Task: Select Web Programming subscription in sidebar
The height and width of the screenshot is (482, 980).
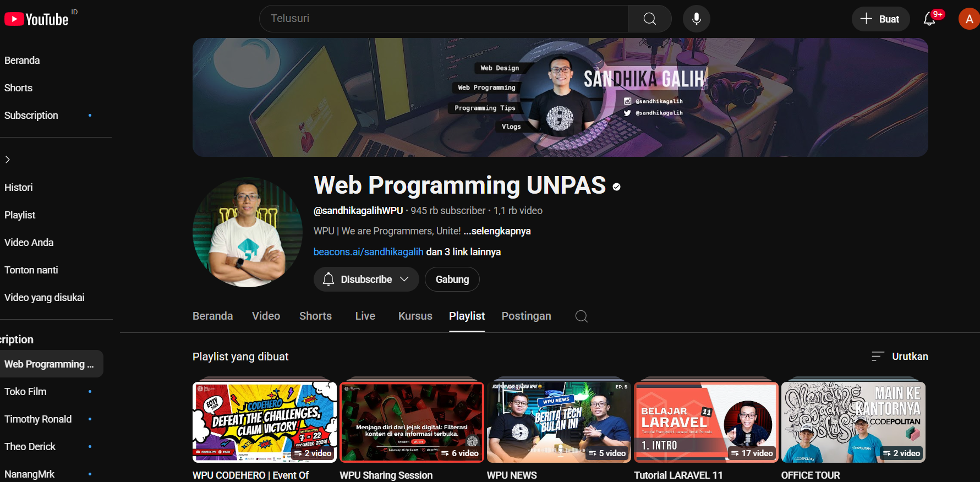Action: pyautogui.click(x=51, y=364)
